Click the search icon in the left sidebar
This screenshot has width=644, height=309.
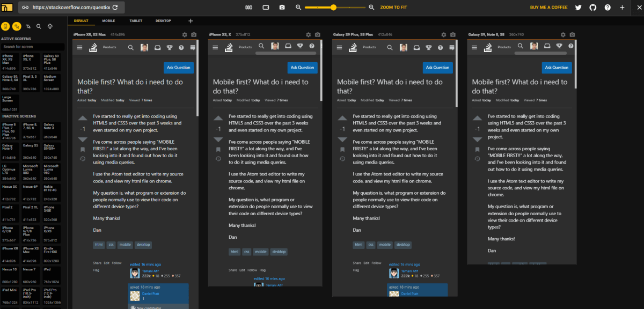38,26
